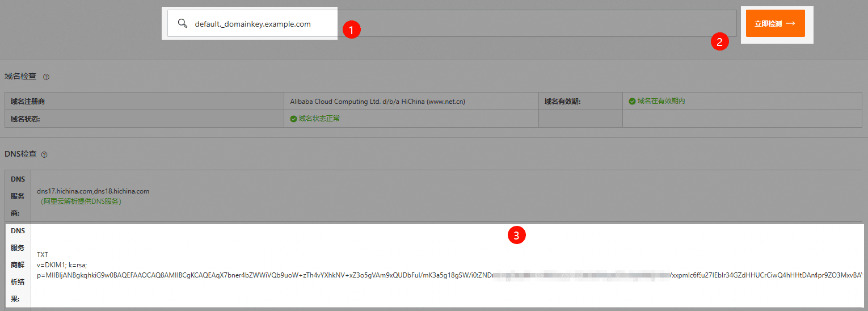Click the 阿里云解析提供DNS服务 note
The height and width of the screenshot is (311, 868).
(81, 201)
